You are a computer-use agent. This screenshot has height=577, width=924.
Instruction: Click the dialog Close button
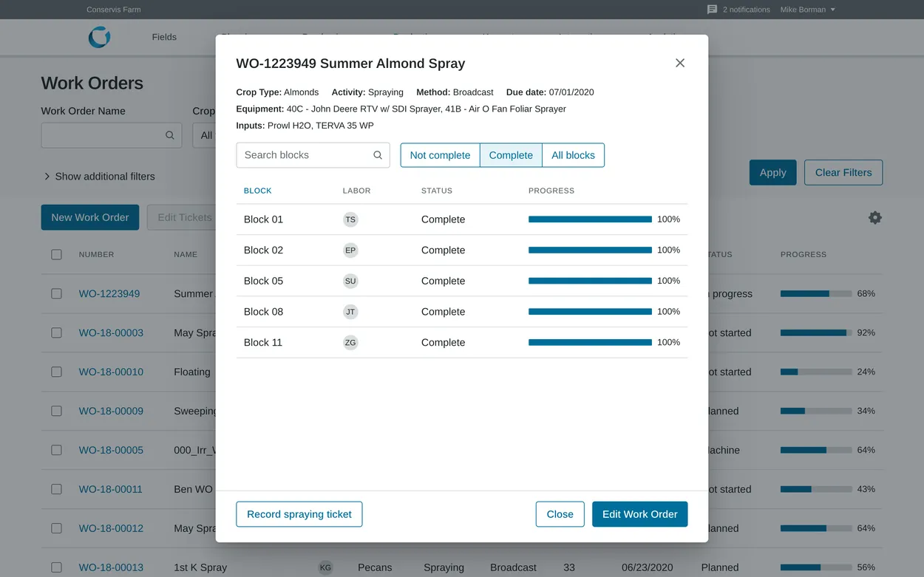pos(560,514)
